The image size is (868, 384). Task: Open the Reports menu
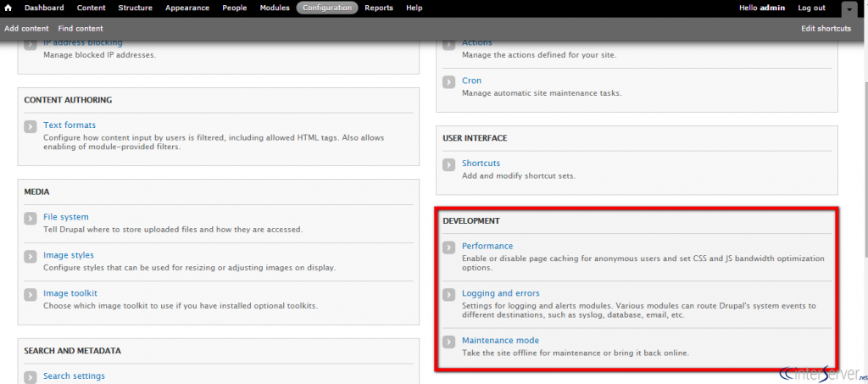[379, 8]
